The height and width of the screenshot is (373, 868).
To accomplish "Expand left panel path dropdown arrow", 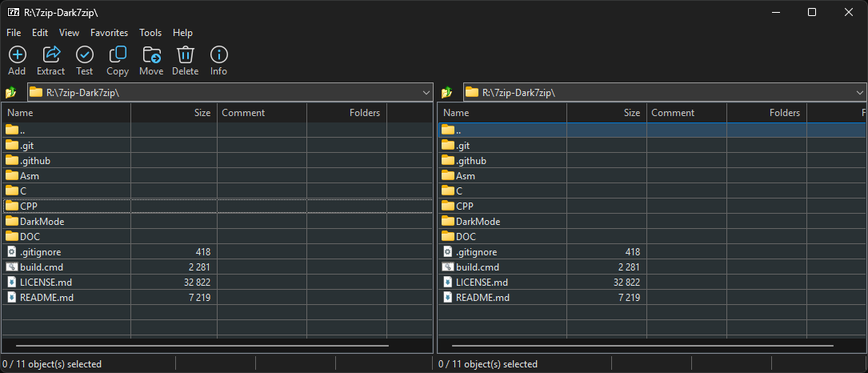I will [426, 93].
